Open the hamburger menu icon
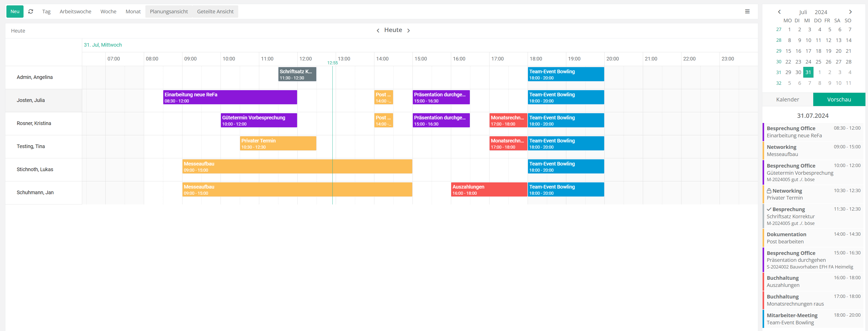Viewport: 868px width, 331px height. coord(747,12)
